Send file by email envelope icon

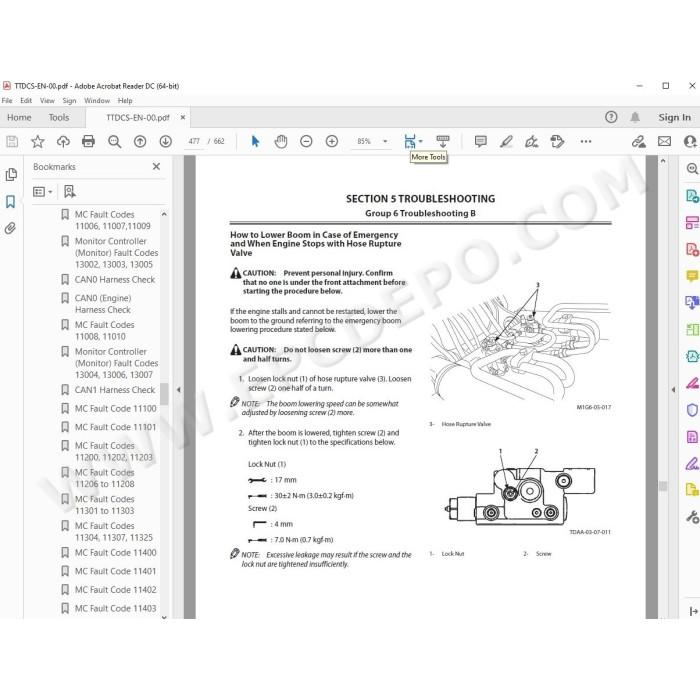point(664,142)
